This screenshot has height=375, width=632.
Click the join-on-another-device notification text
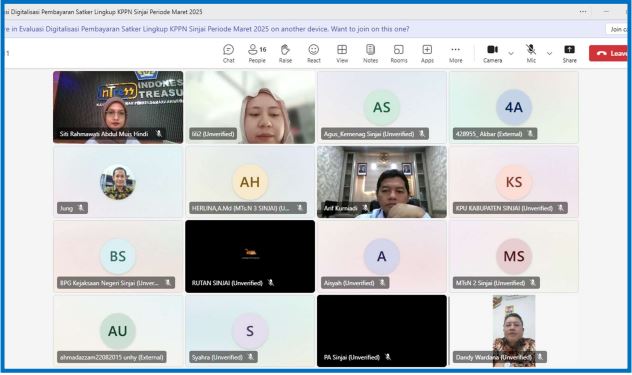206,29
